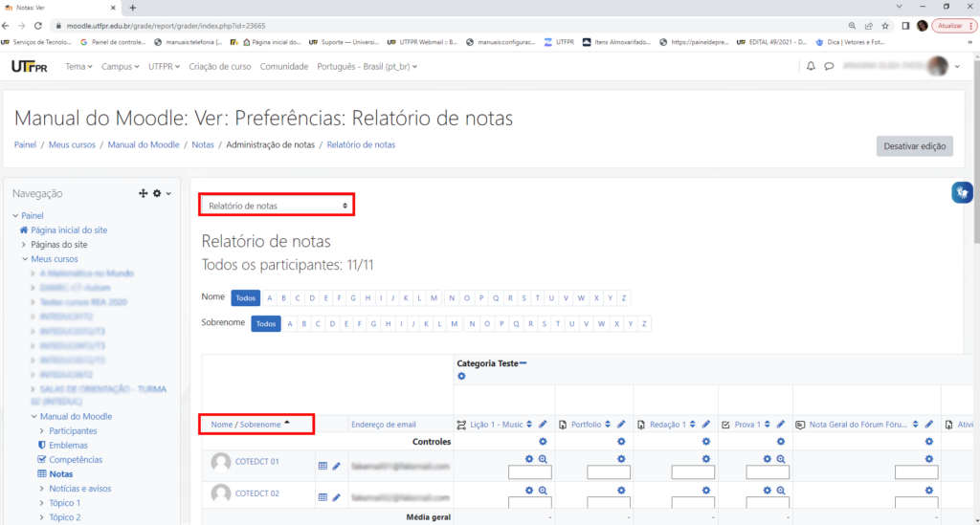
Task: Edit grades for the Prova 1 column
Action: (781, 425)
